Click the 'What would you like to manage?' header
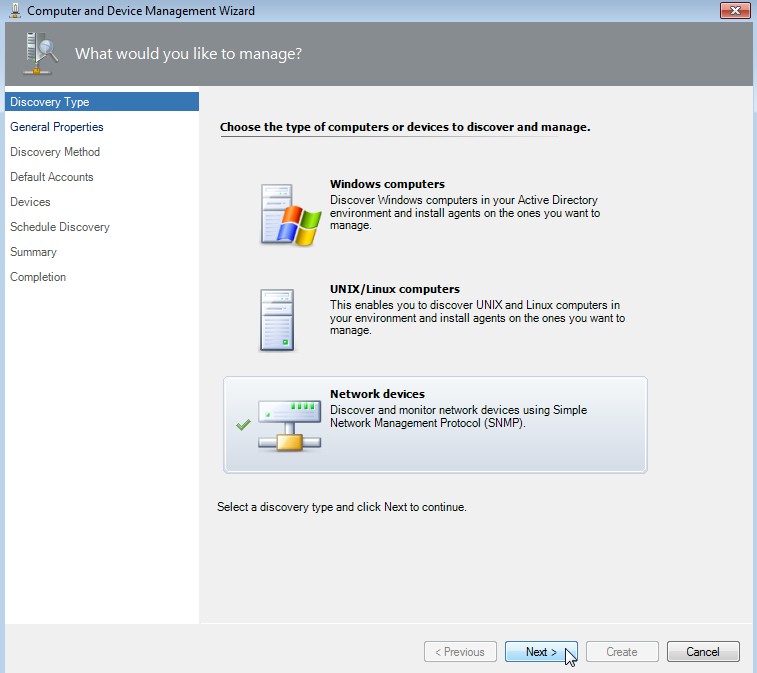The height and width of the screenshot is (673, 757). point(188,54)
